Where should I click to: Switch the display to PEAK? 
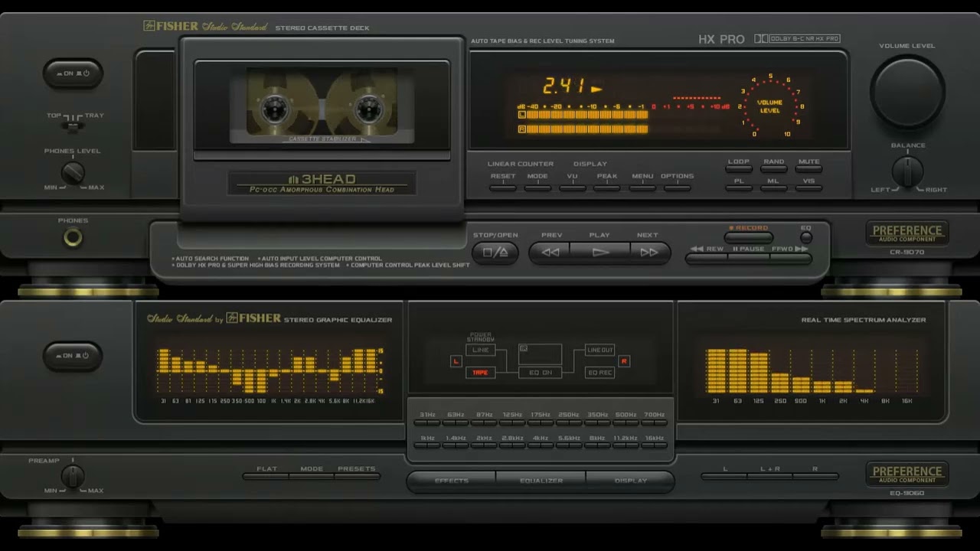click(x=607, y=187)
